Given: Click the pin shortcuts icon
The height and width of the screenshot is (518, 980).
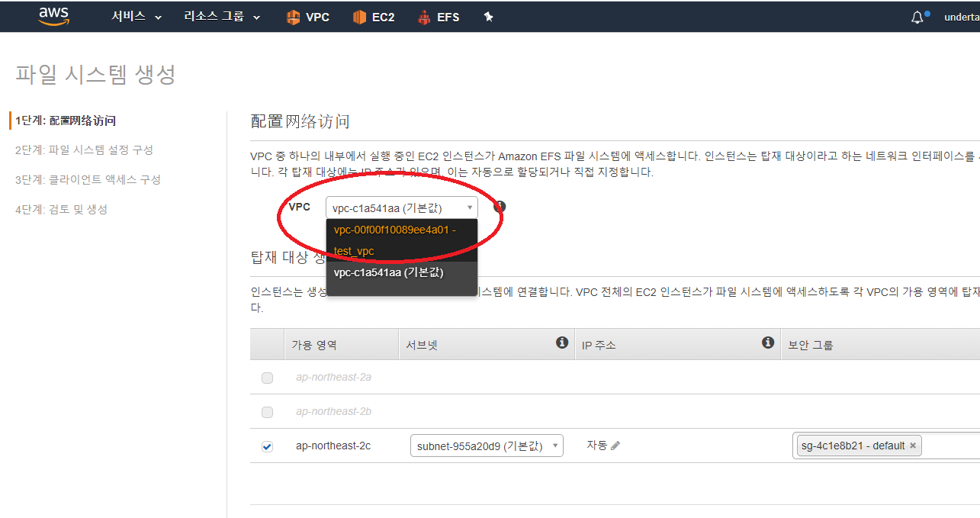Looking at the screenshot, I should click(x=489, y=17).
